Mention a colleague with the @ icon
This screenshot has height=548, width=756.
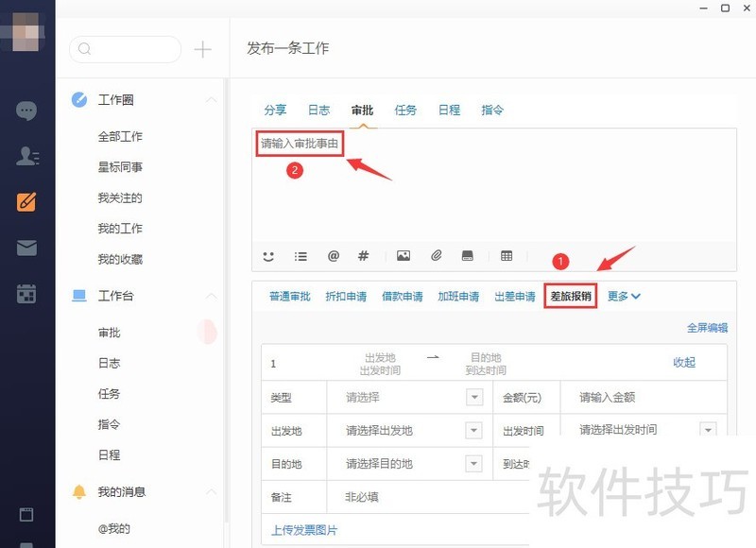click(332, 255)
